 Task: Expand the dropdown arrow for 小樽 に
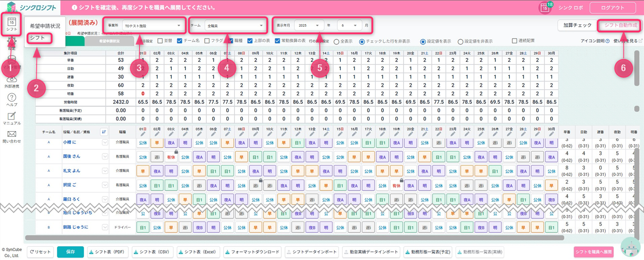(x=105, y=143)
